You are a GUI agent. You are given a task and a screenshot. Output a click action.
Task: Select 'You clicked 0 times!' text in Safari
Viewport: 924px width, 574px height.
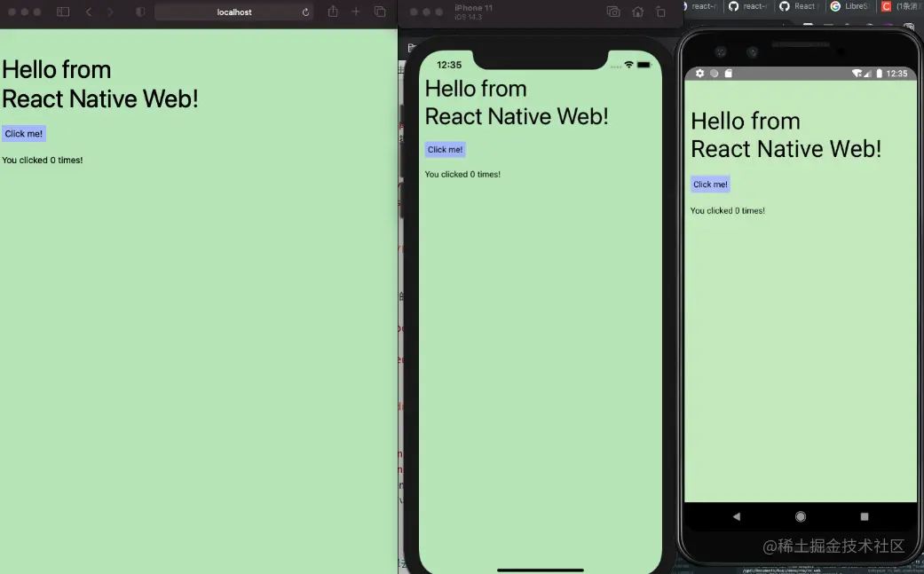tap(43, 160)
